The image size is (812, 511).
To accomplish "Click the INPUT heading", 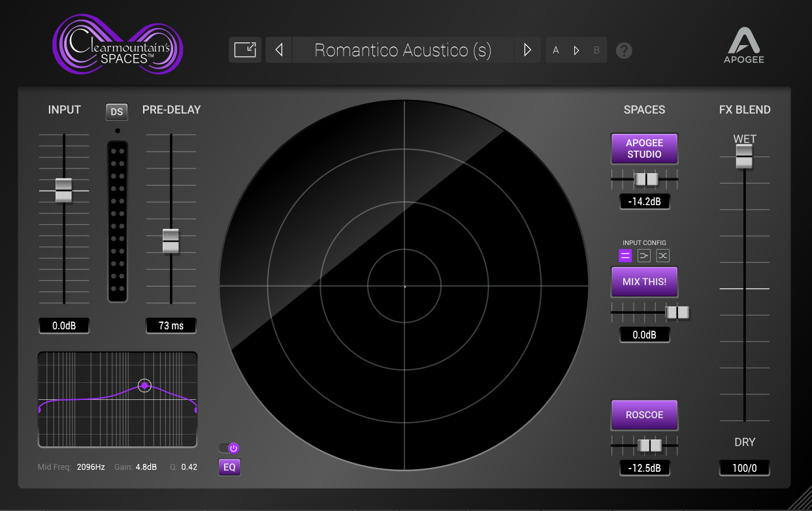I will pyautogui.click(x=64, y=110).
